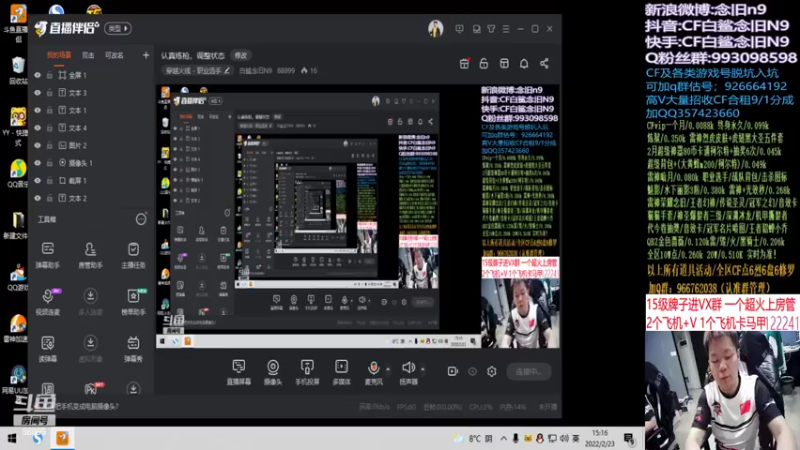Hide the 图片 2 source
This screenshot has width=800, height=450.
coord(37,145)
